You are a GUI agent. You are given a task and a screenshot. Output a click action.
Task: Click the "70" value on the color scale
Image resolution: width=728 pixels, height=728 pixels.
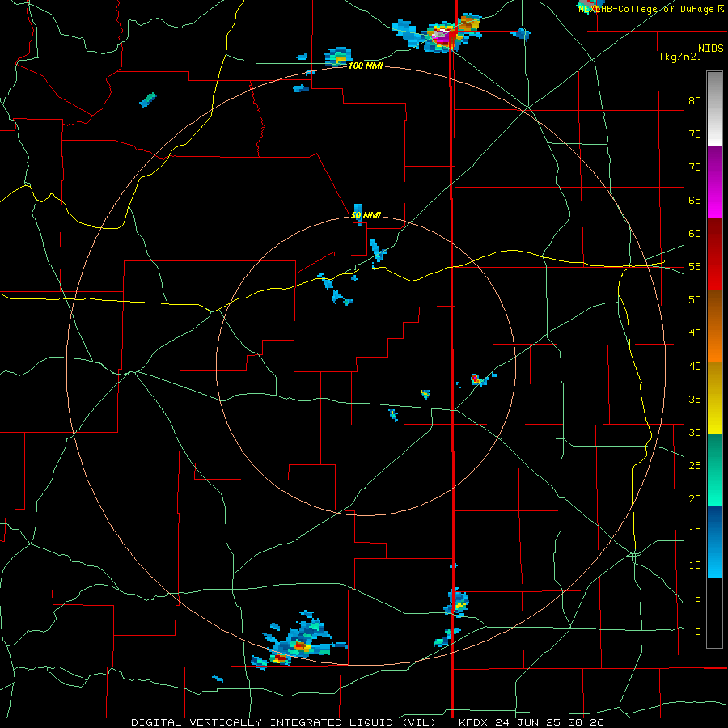coord(695,167)
